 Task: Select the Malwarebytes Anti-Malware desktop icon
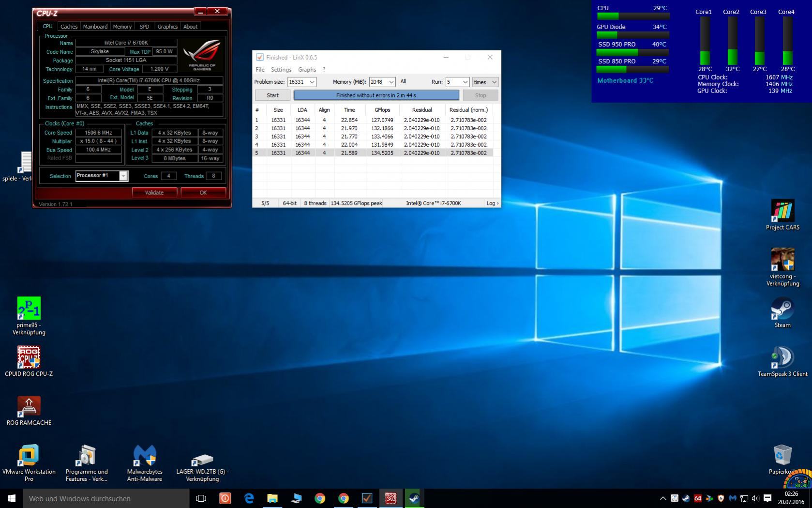(144, 463)
